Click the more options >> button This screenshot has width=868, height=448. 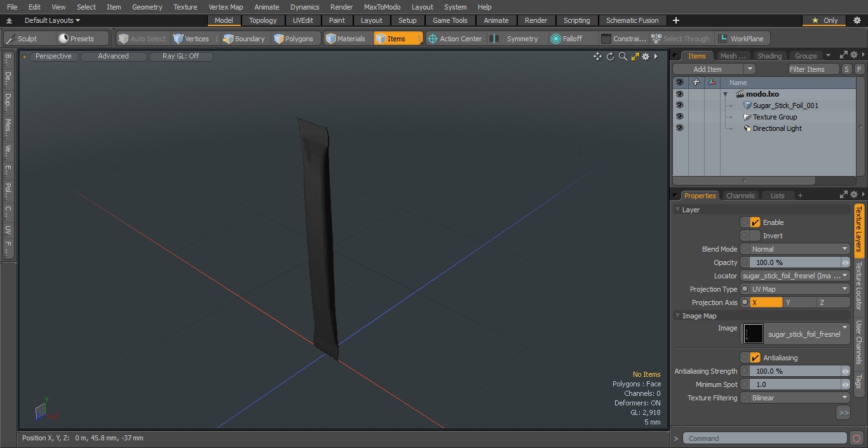[x=843, y=413]
